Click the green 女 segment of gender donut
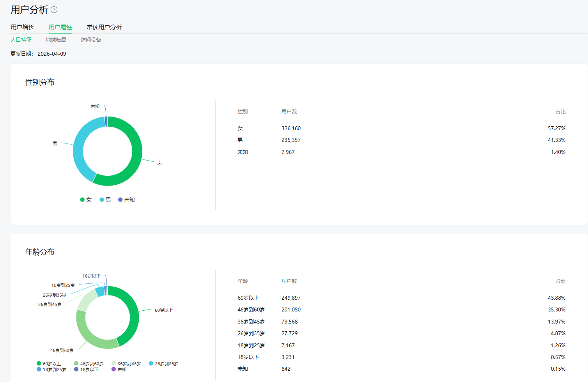The width and height of the screenshot is (588, 382). (136, 156)
